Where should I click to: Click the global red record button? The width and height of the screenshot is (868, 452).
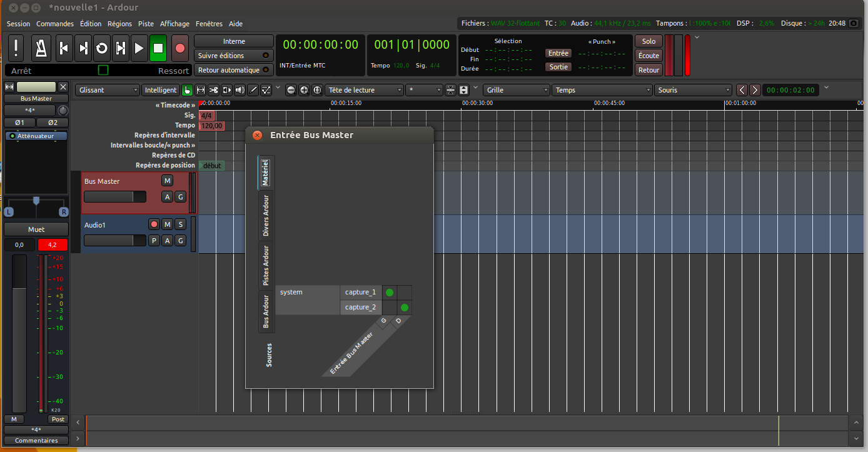coord(179,48)
